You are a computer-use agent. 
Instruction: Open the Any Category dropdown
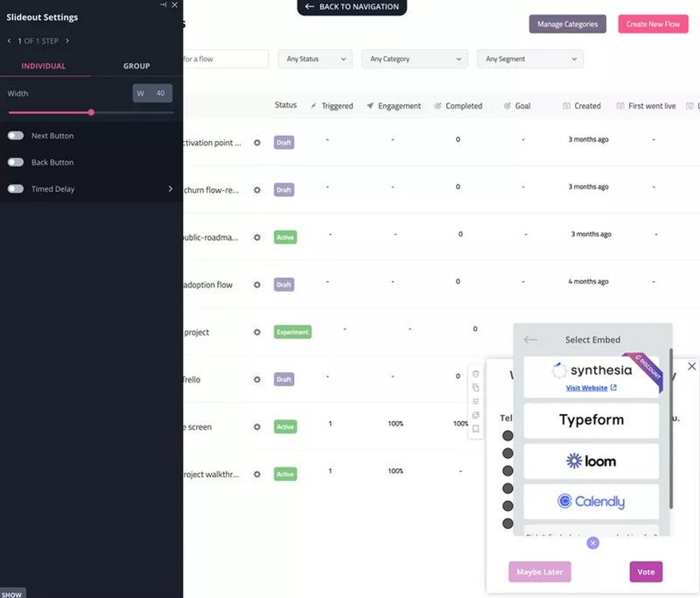(x=411, y=59)
